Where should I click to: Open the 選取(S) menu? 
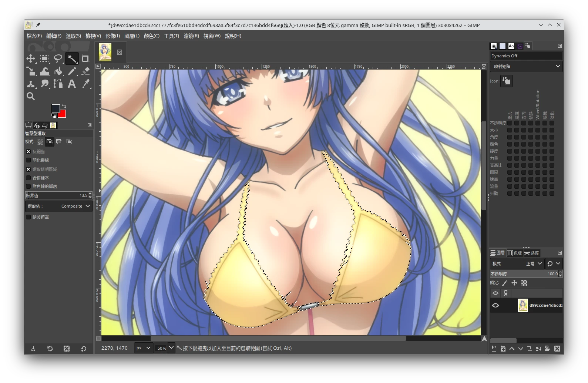pyautogui.click(x=73, y=36)
